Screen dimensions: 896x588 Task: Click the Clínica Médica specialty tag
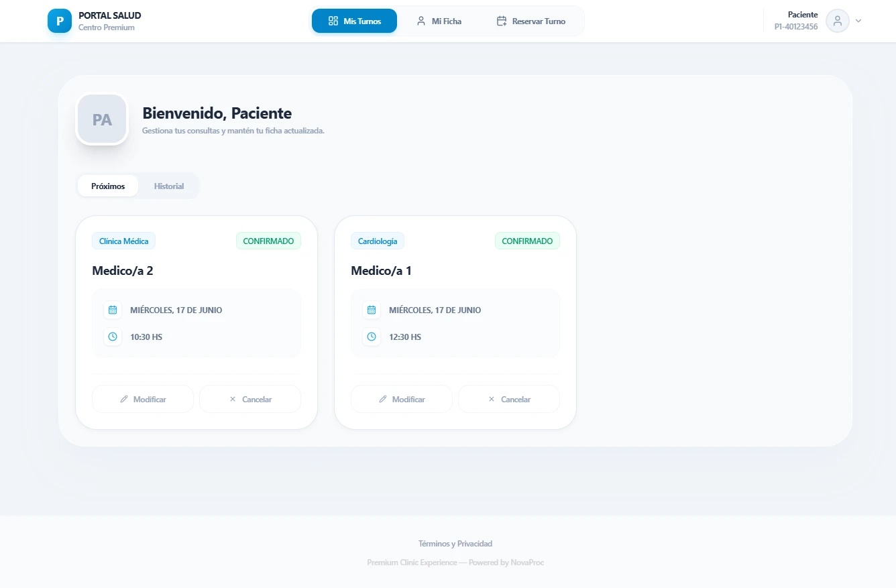[123, 241]
